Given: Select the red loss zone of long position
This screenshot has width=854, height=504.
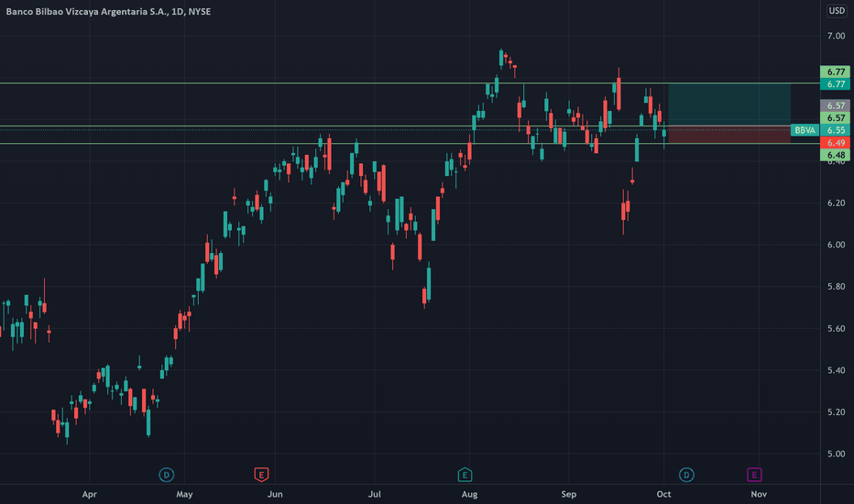Looking at the screenshot, I should 729,135.
